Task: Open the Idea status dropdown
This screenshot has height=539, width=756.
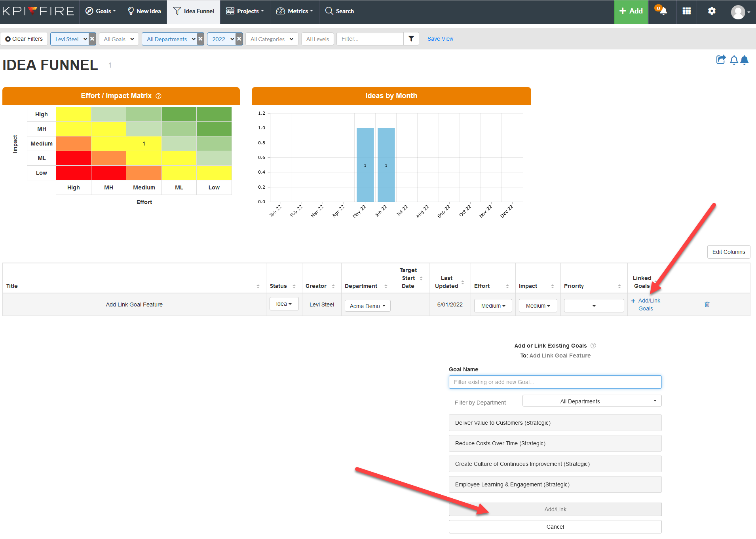Action: coord(284,304)
